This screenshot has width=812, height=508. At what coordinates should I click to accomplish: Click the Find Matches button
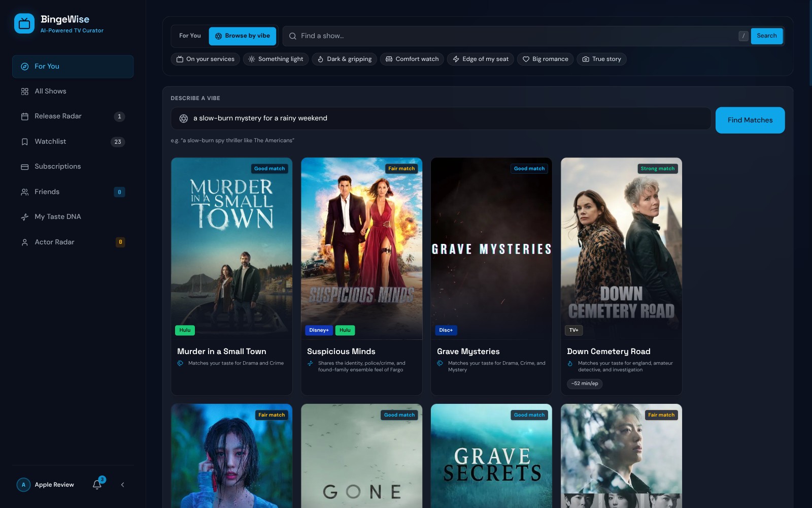[x=750, y=120]
